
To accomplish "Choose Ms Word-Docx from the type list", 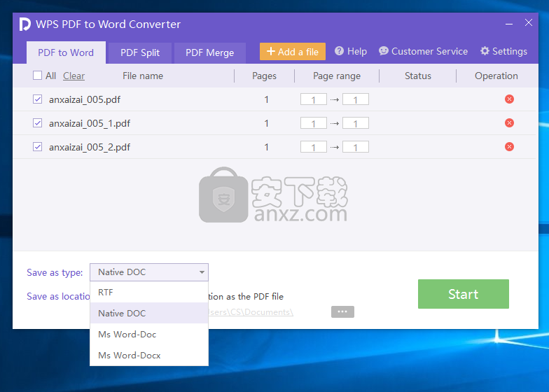I will 149,356.
